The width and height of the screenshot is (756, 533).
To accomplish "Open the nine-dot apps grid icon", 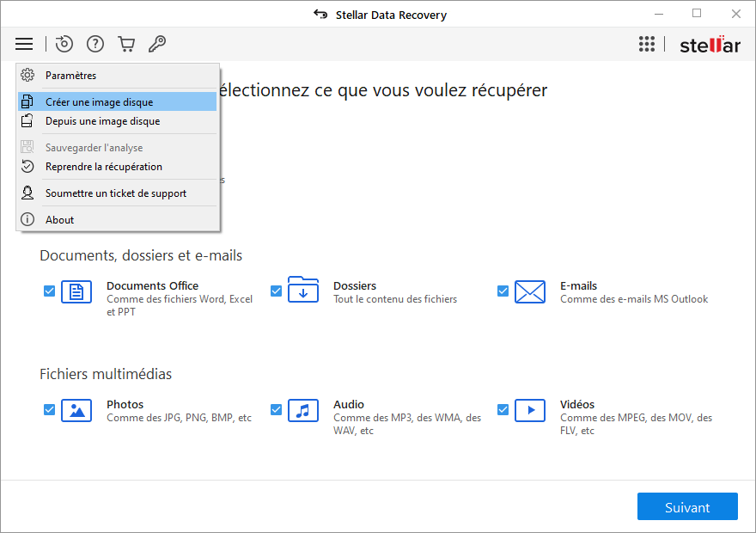I will coord(647,44).
